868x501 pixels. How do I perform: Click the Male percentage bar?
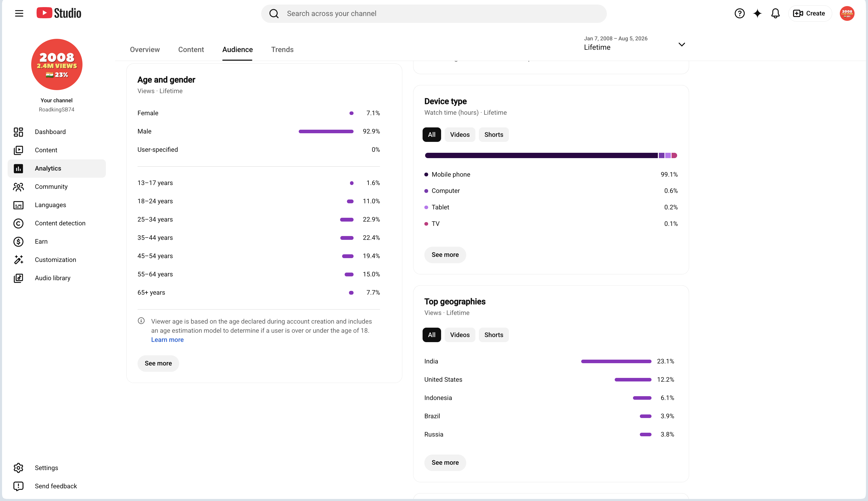[x=326, y=131]
